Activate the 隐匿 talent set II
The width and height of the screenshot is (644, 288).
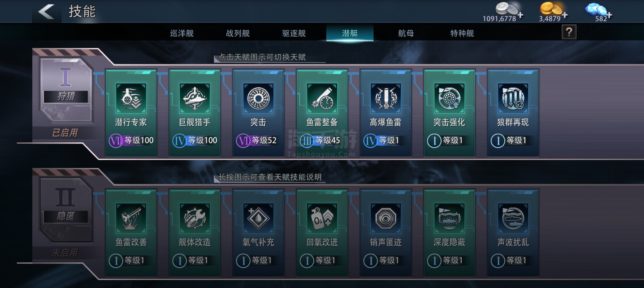point(66,210)
